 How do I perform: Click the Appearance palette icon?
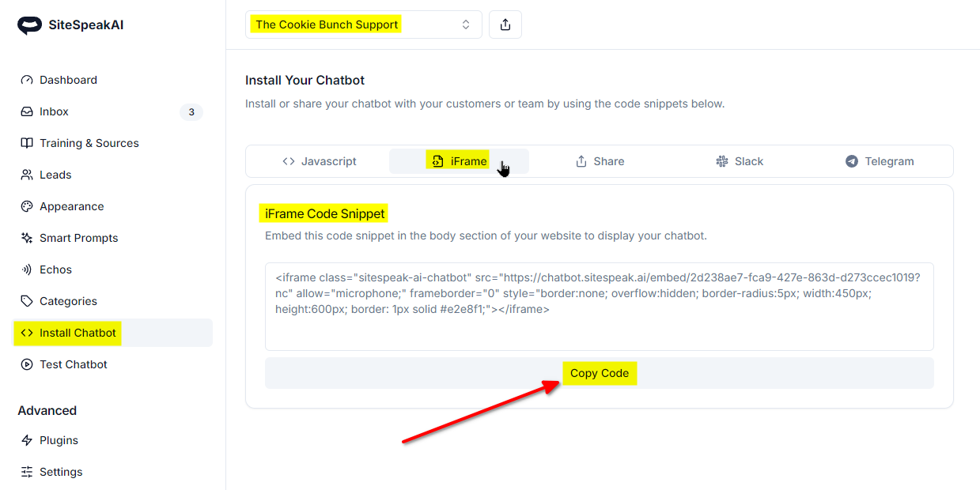point(27,206)
